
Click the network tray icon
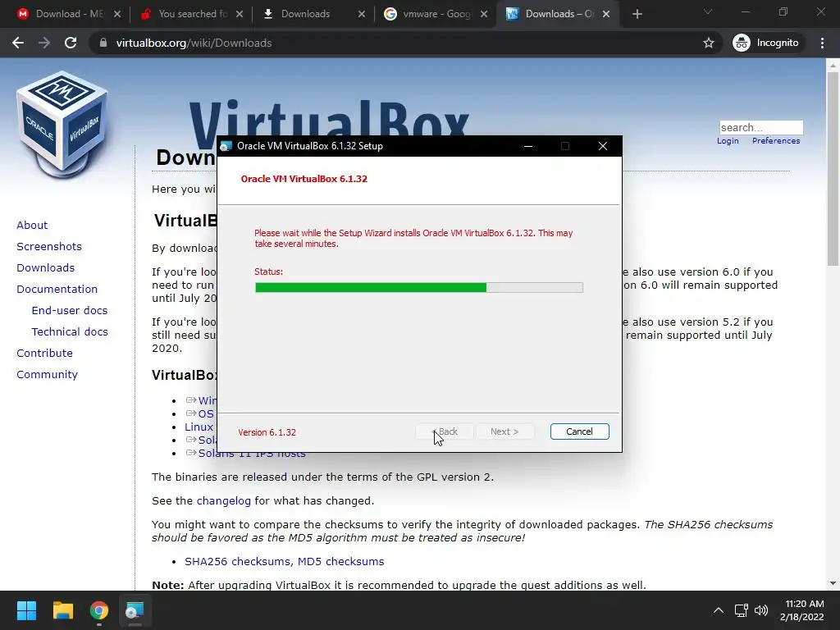(x=742, y=610)
